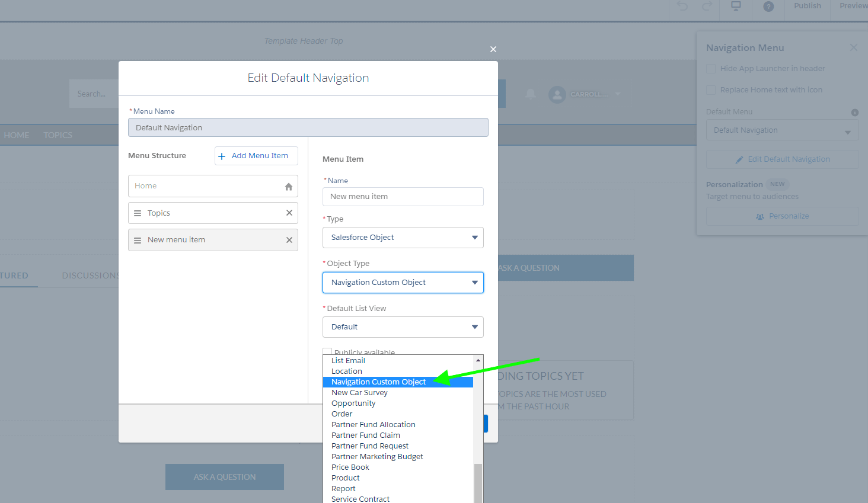Screen dimensions: 868x503
Task: Switch to the TOPICS navigation tab
Action: click(57, 135)
